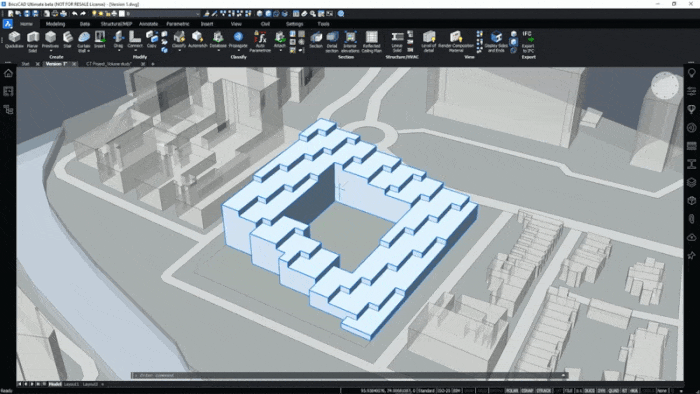This screenshot has width=700, height=394.
Task: Open the Interior elevations tool
Action: [350, 41]
